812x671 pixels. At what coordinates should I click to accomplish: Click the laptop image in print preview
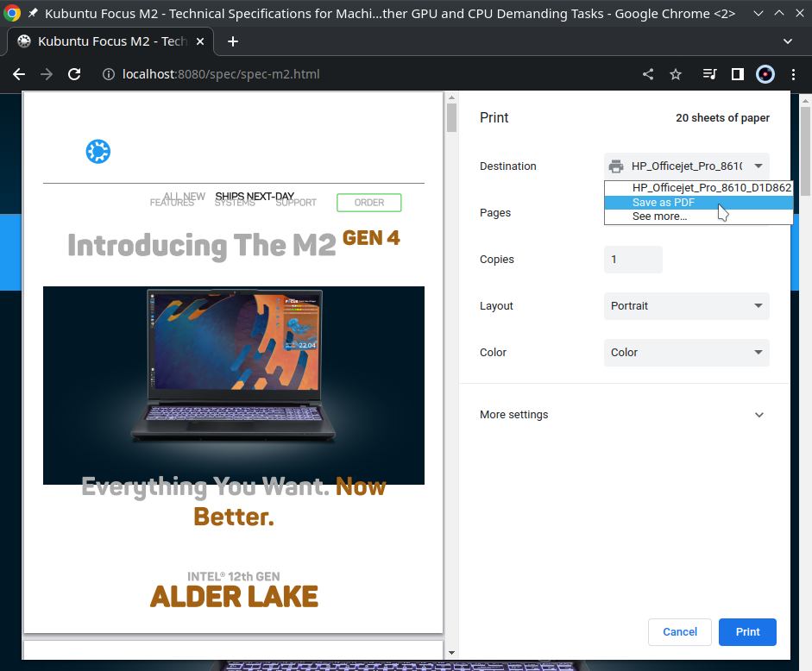click(234, 386)
